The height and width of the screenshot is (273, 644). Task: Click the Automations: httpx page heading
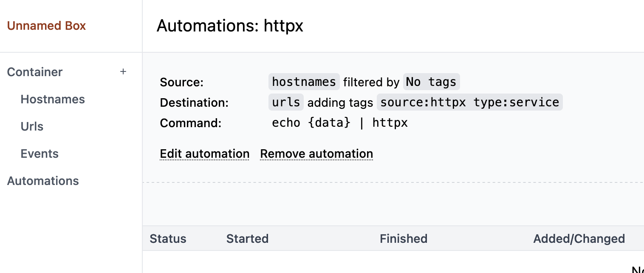[x=230, y=26]
